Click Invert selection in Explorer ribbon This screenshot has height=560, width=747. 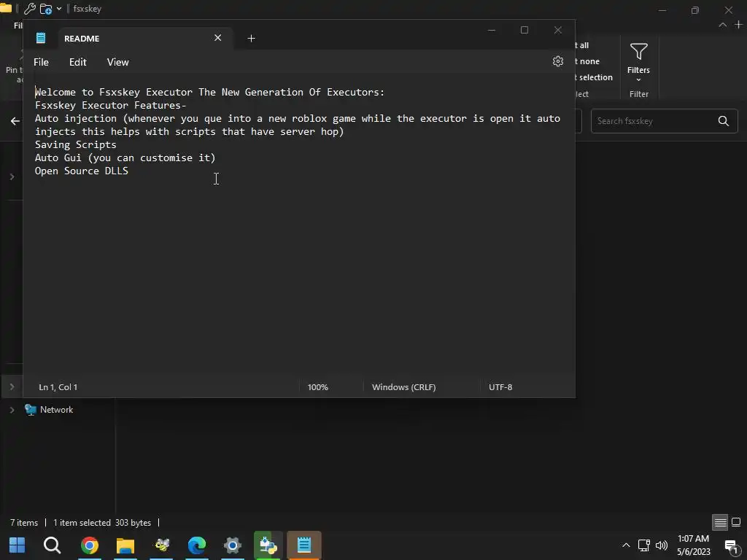[594, 77]
